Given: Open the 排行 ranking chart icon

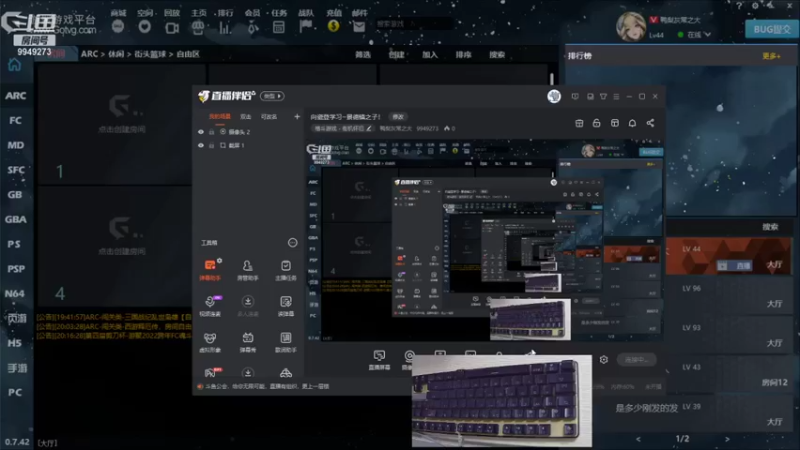Looking at the screenshot, I should [x=225, y=27].
